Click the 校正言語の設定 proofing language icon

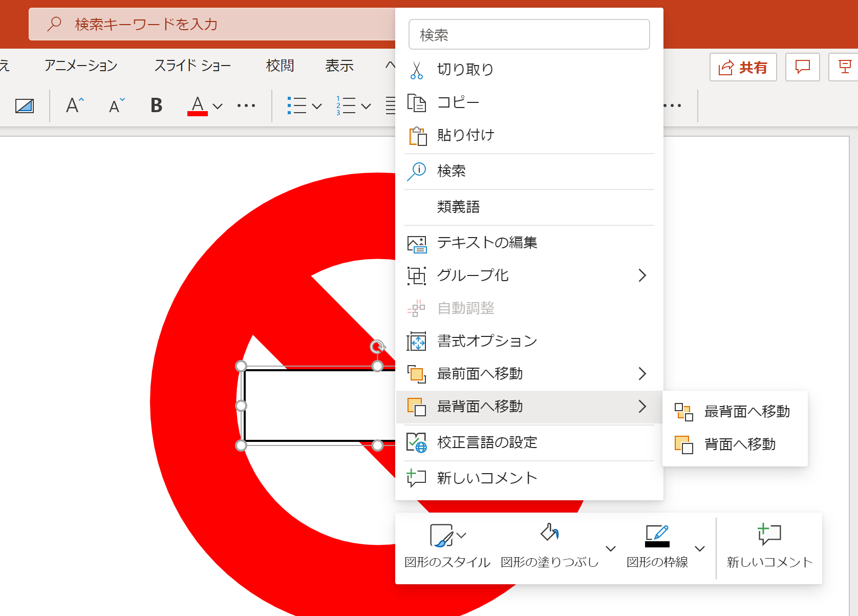417,442
